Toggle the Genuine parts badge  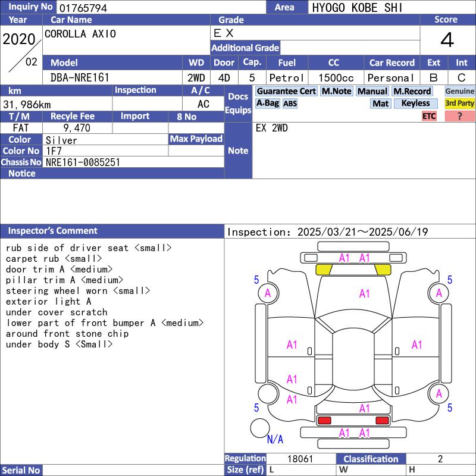(x=460, y=91)
